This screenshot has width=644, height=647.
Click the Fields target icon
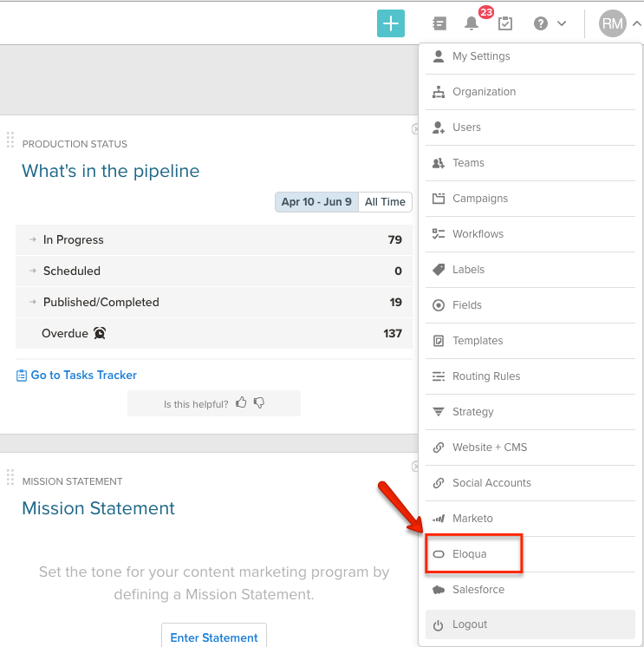(x=439, y=305)
